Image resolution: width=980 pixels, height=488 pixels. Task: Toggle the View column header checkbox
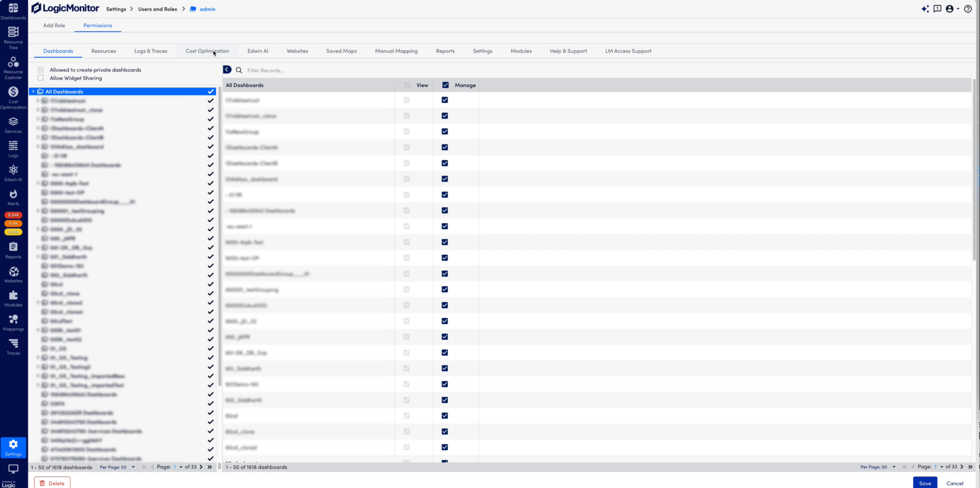(407, 85)
